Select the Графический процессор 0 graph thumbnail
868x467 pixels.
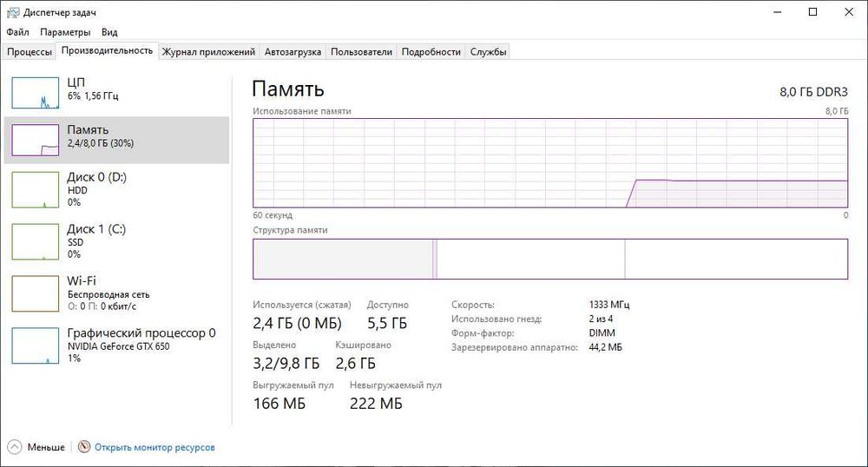[x=36, y=345]
